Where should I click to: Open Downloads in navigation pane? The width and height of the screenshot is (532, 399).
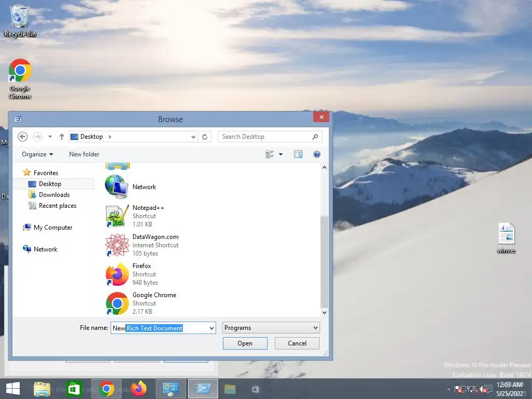tap(49, 195)
